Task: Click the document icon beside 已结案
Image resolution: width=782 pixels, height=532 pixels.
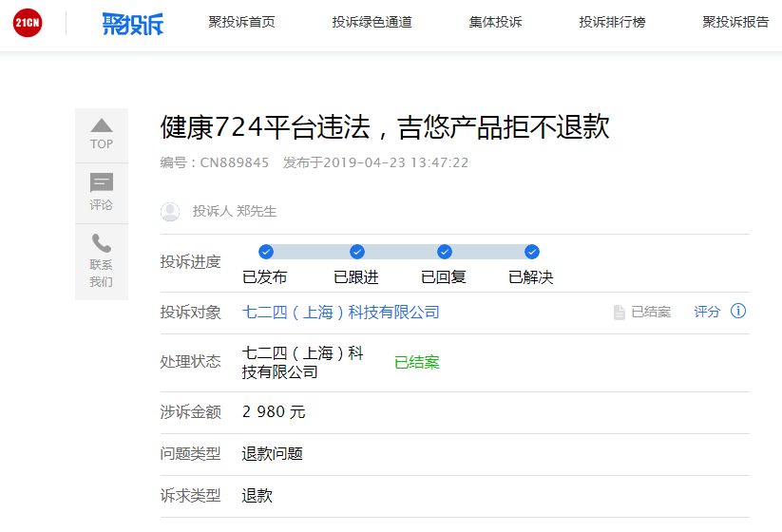Action: tap(619, 313)
